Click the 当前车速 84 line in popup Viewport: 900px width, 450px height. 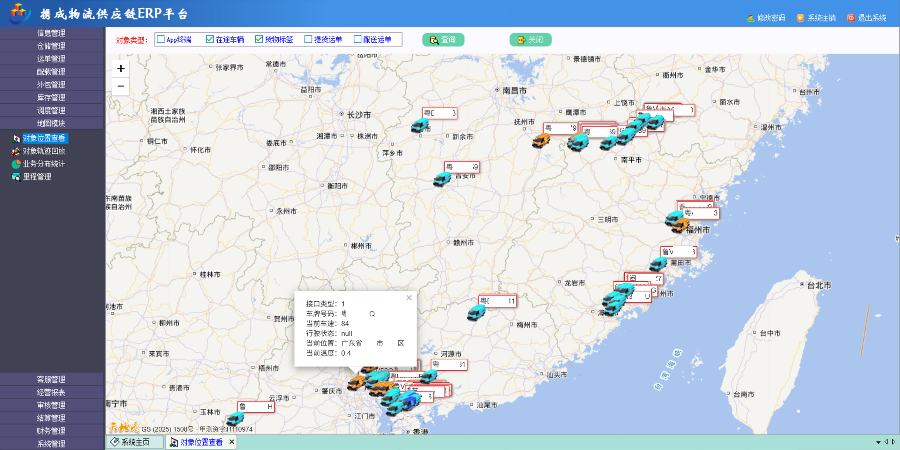tap(328, 324)
